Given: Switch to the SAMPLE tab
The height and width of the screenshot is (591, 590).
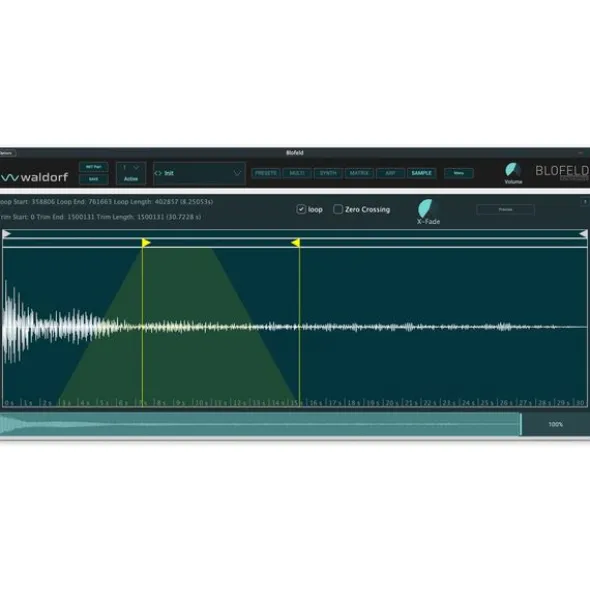Looking at the screenshot, I should [x=421, y=173].
